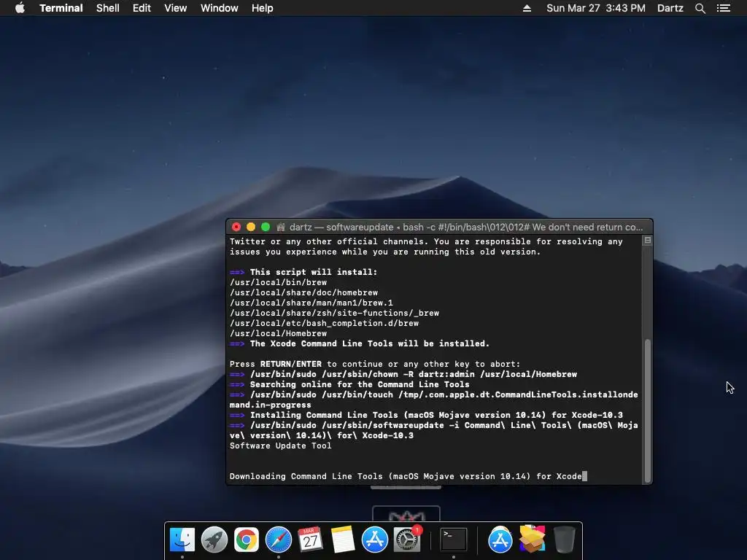Click the split pane icon in Terminal
This screenshot has width=747, height=560.
pyautogui.click(x=648, y=241)
